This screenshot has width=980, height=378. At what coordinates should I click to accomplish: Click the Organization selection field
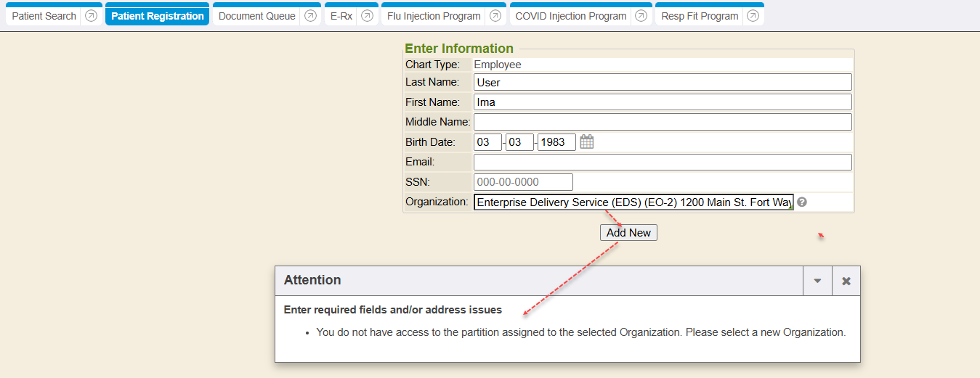click(633, 202)
